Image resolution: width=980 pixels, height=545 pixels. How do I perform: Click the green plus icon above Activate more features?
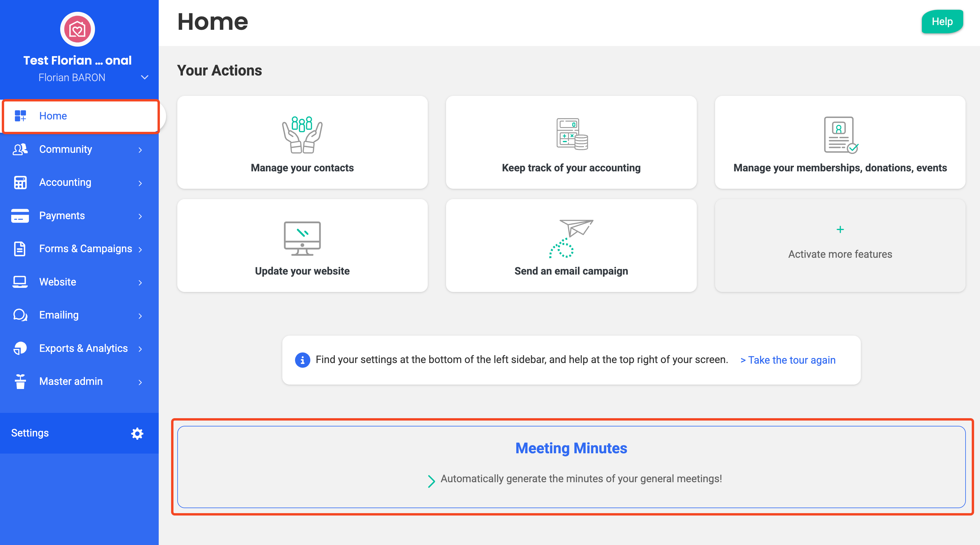840,229
